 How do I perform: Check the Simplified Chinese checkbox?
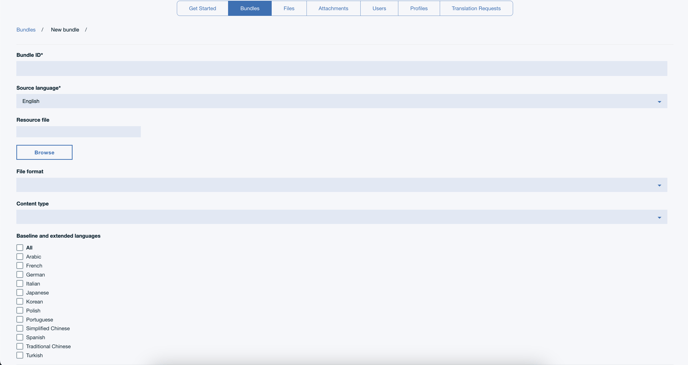20,328
